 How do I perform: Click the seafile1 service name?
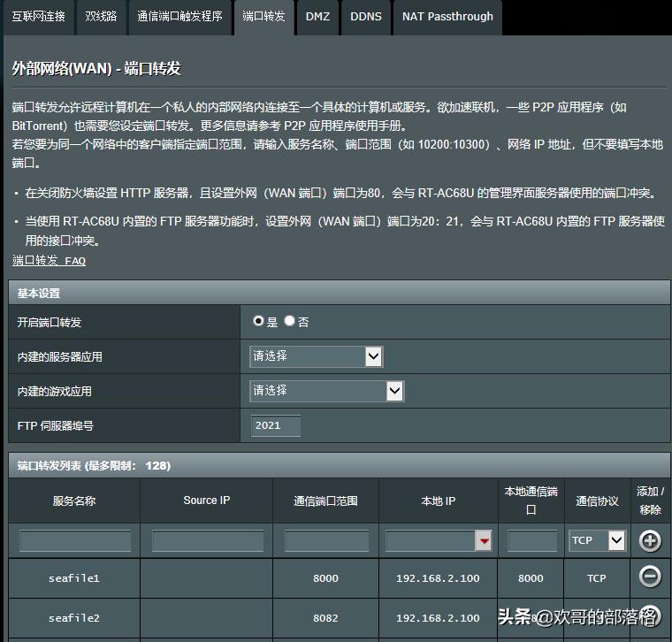[x=74, y=578]
